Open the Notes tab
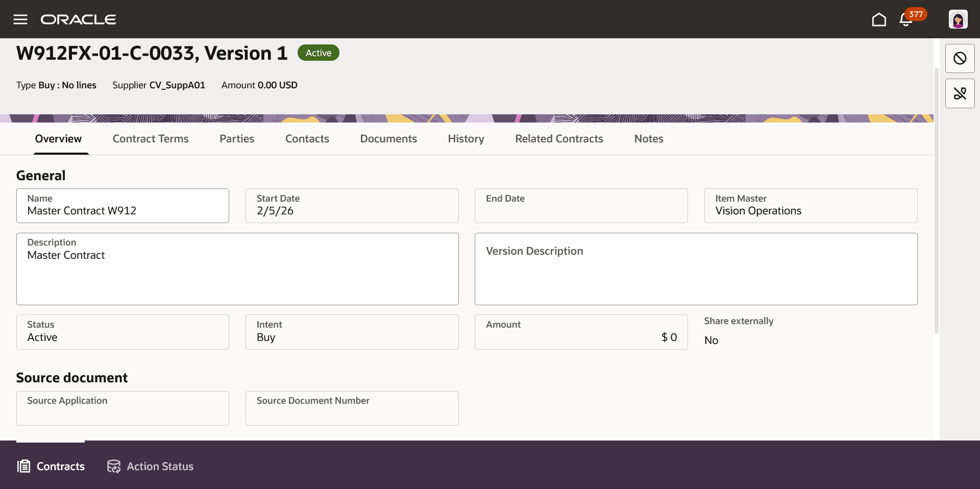This screenshot has height=489, width=980. 648,138
